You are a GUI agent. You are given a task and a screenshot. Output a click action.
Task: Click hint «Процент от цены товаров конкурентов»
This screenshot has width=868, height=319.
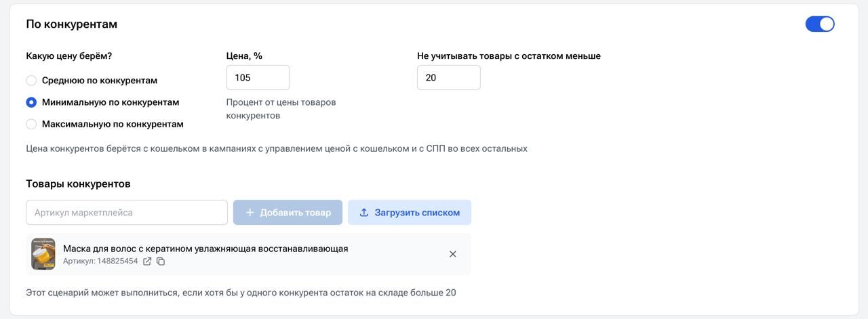click(x=281, y=109)
